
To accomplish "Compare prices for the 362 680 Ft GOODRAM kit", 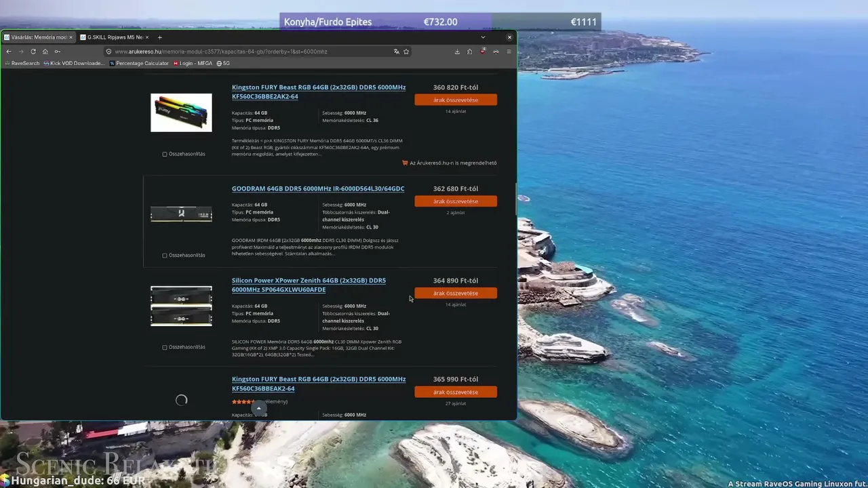I will (456, 201).
